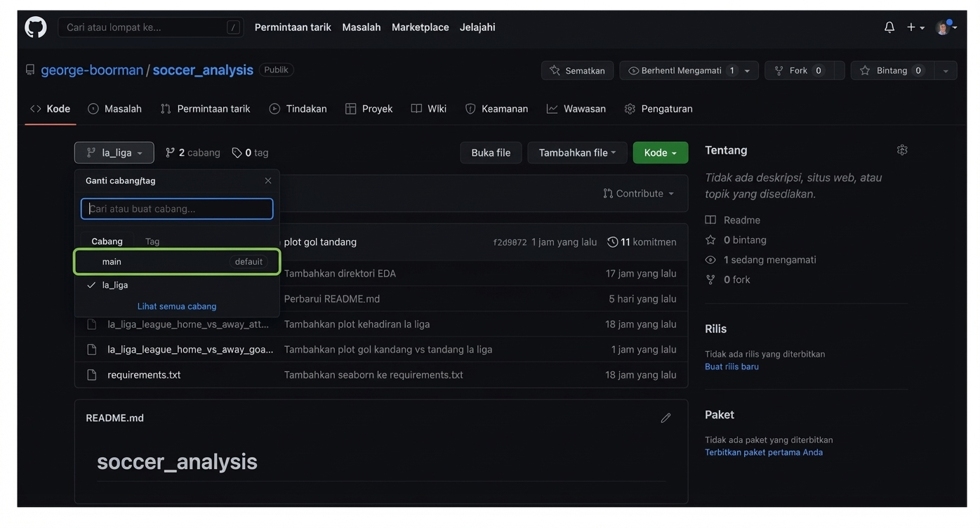Open the GitHub home logo
This screenshot has height=528, width=980.
[x=36, y=27]
